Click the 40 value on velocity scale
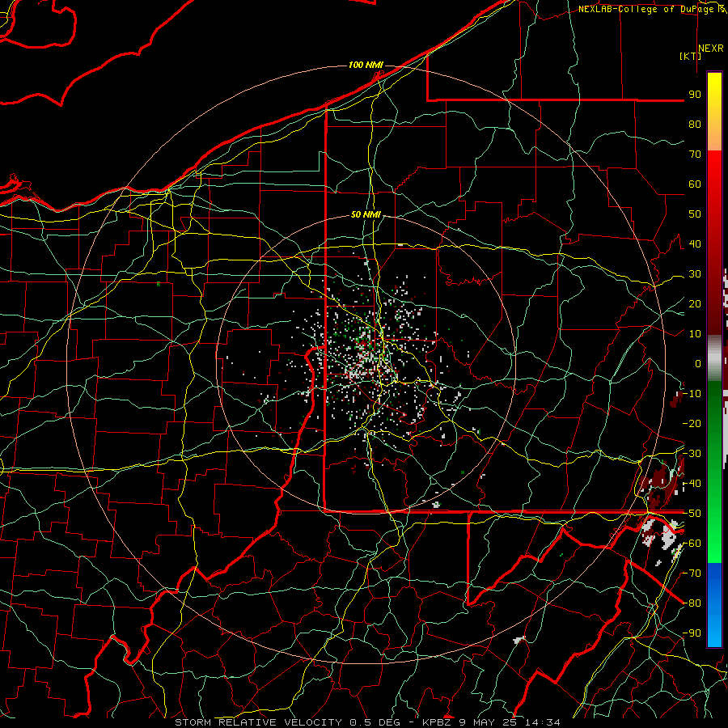 click(x=695, y=244)
